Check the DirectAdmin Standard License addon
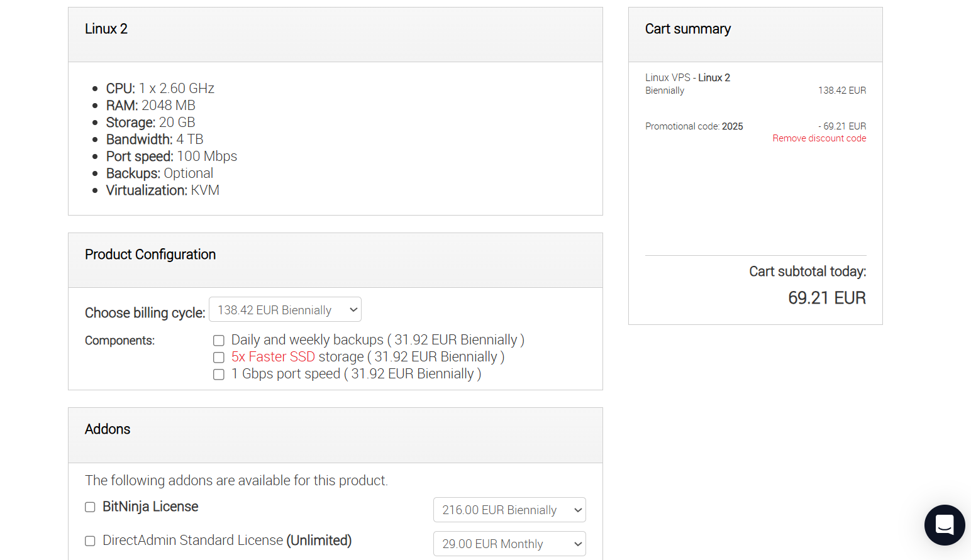This screenshot has width=971, height=560. pos(90,541)
